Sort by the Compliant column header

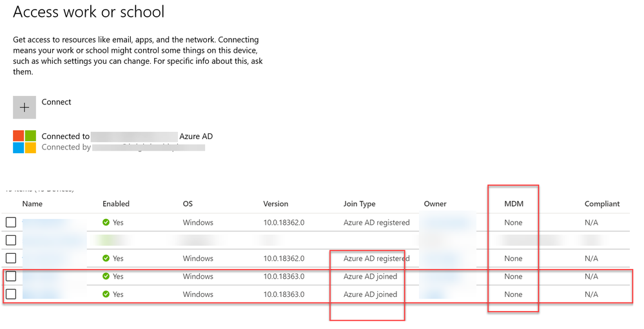pyautogui.click(x=602, y=204)
